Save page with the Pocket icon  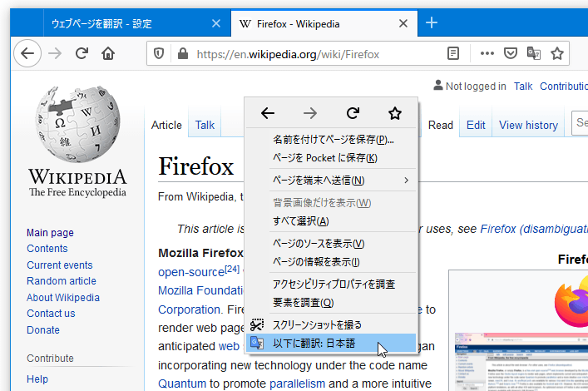[511, 54]
